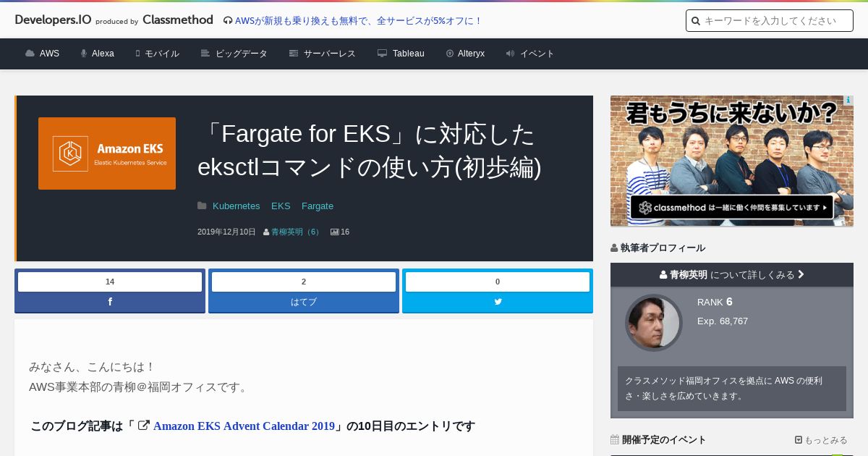Click the checkbox icon beside もっとみる

tap(799, 440)
